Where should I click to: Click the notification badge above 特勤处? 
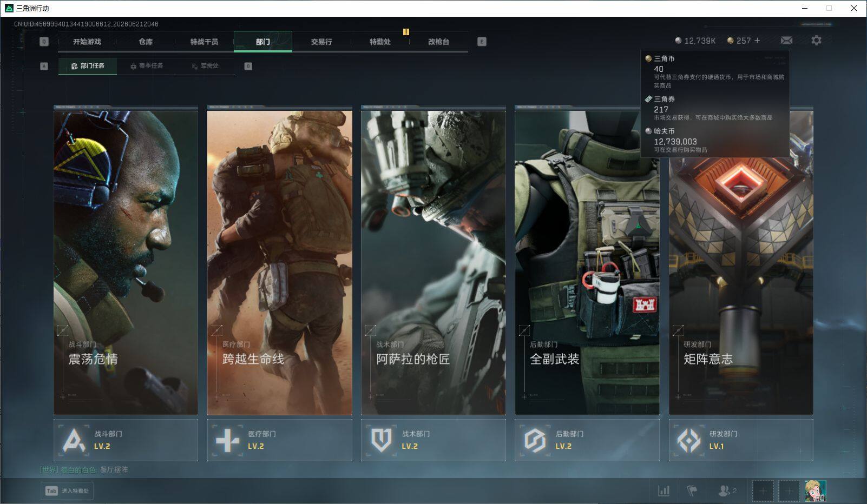click(406, 32)
